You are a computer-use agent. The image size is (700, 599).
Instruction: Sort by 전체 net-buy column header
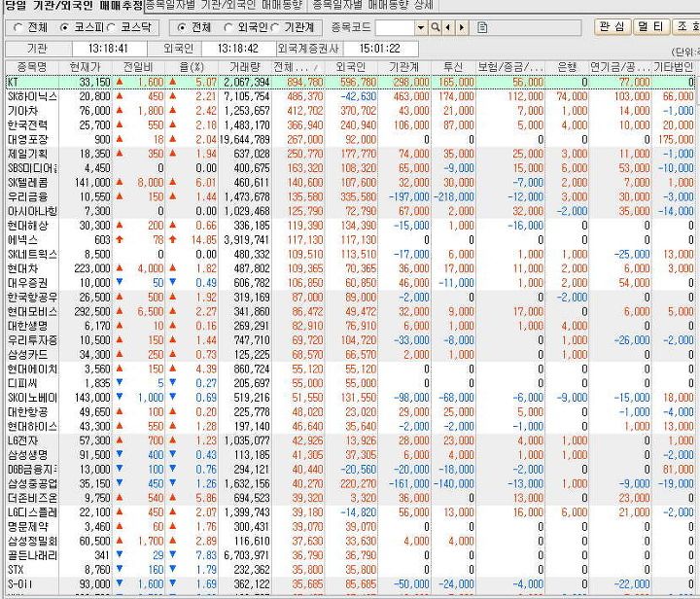297,67
